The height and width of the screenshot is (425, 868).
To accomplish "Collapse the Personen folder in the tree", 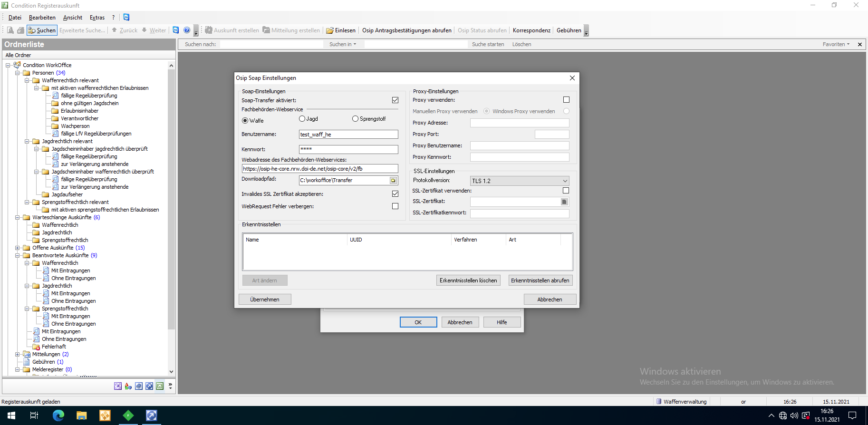I will coord(18,73).
